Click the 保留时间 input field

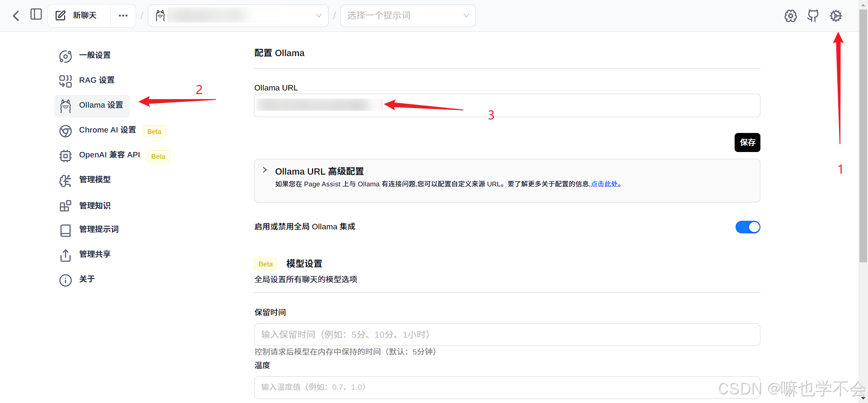(507, 335)
